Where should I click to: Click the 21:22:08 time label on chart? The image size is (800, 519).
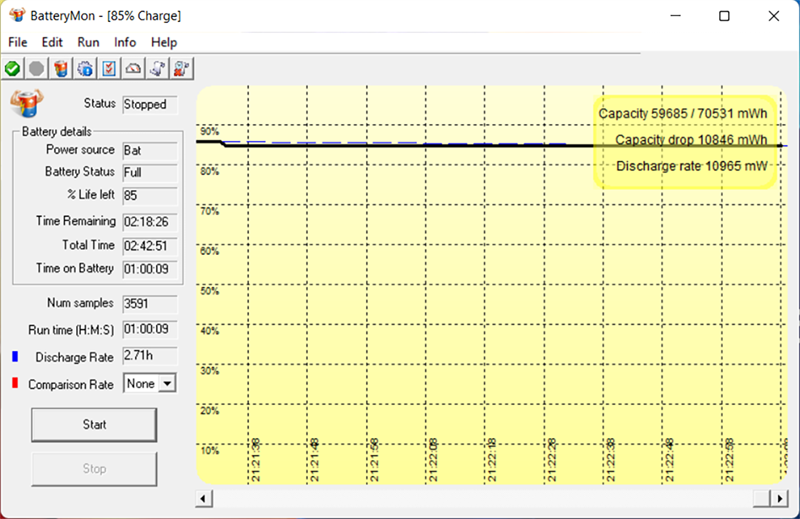tap(433, 460)
